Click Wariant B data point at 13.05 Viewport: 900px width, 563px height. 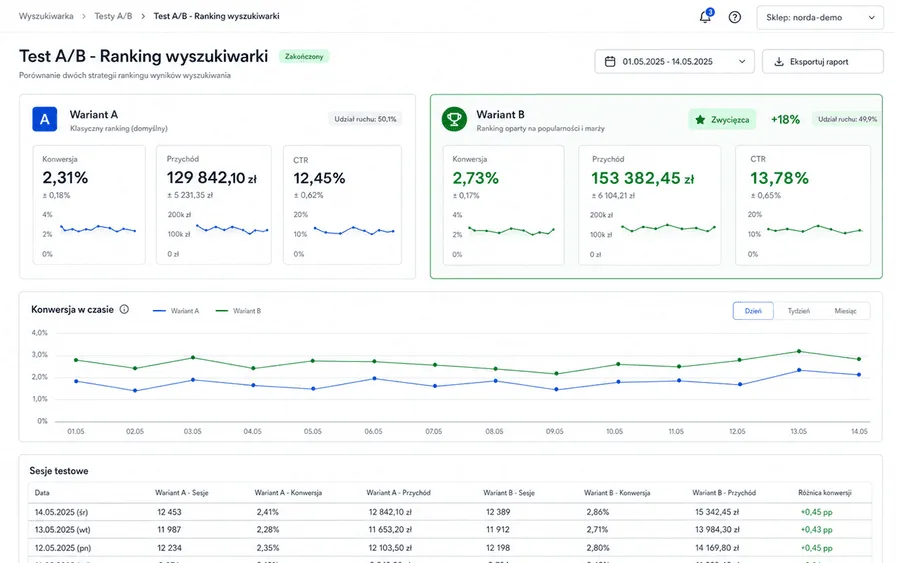(799, 351)
